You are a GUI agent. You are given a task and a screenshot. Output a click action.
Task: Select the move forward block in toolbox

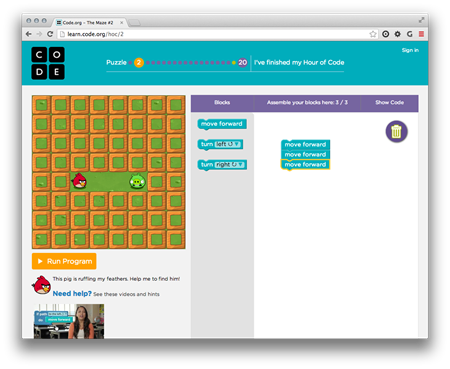point(222,124)
